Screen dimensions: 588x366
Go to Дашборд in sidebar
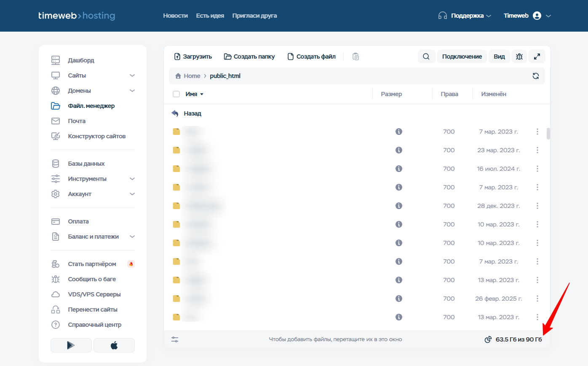tap(81, 60)
